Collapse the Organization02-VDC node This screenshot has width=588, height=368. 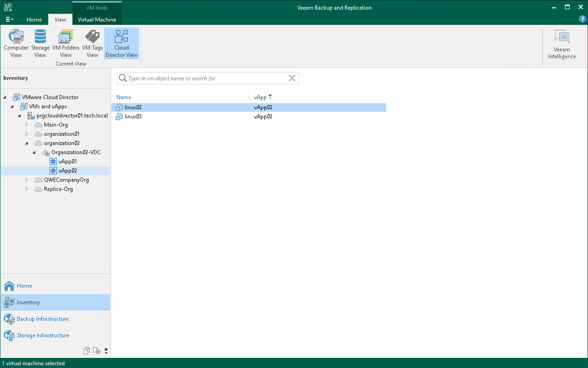point(34,152)
